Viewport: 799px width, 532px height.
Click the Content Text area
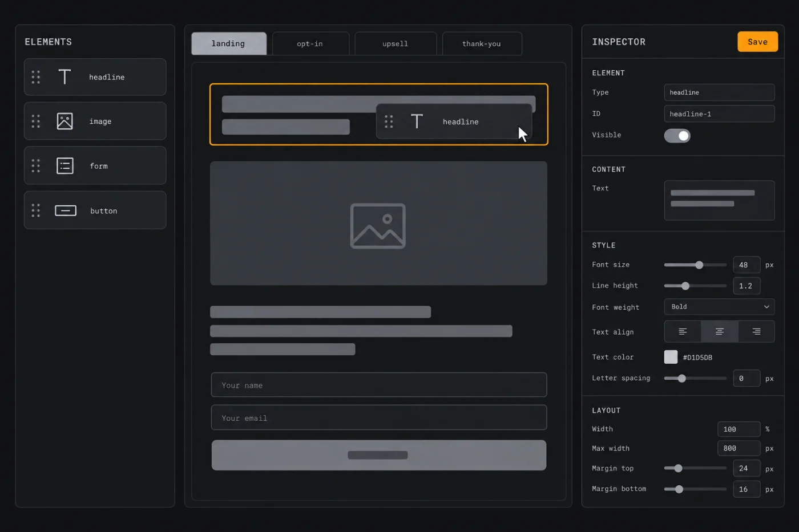tap(719, 200)
